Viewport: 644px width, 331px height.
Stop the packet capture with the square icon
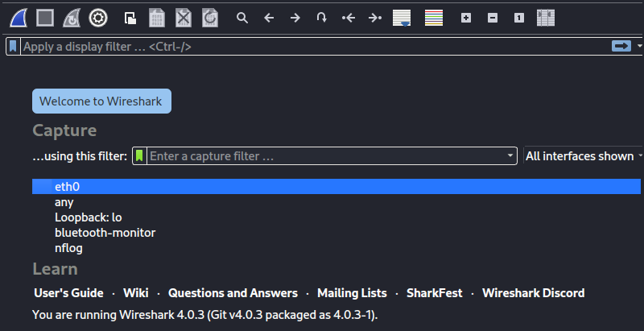(45, 18)
